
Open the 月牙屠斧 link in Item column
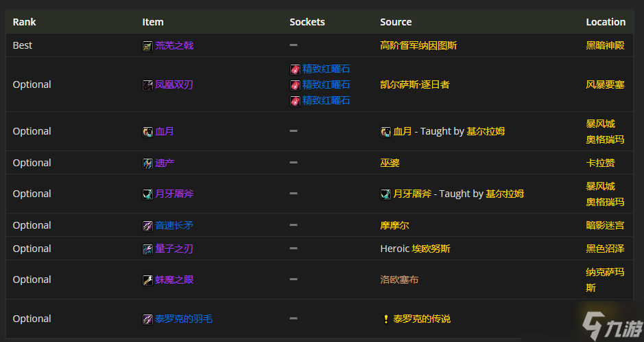(174, 194)
